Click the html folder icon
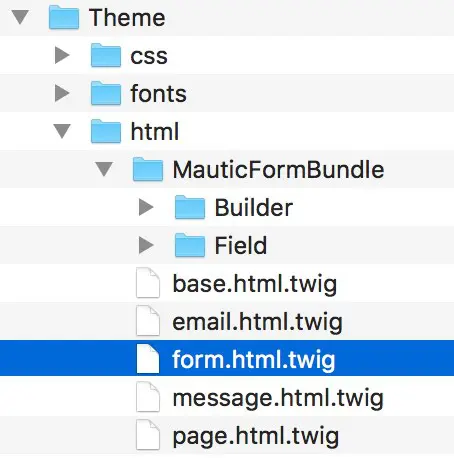 [106, 131]
